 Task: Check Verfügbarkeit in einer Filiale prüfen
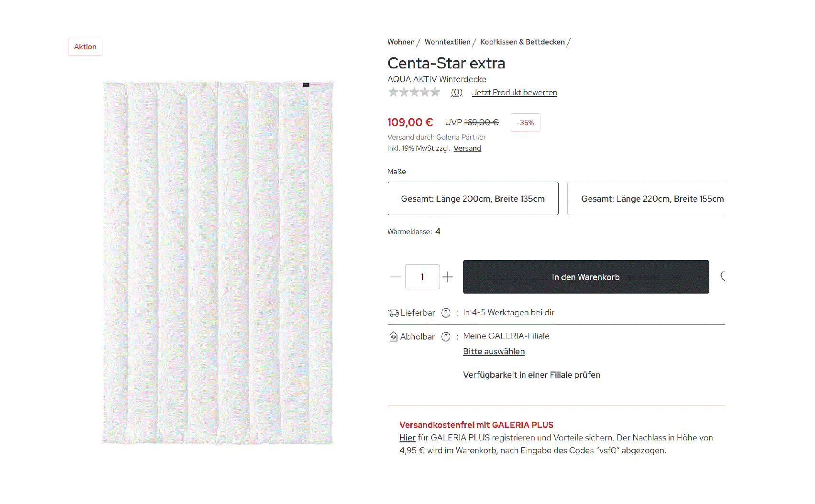(x=531, y=375)
